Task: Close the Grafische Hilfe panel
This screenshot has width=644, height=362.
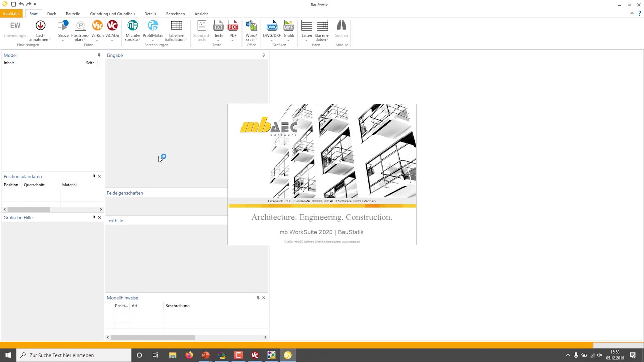Action: click(99, 218)
